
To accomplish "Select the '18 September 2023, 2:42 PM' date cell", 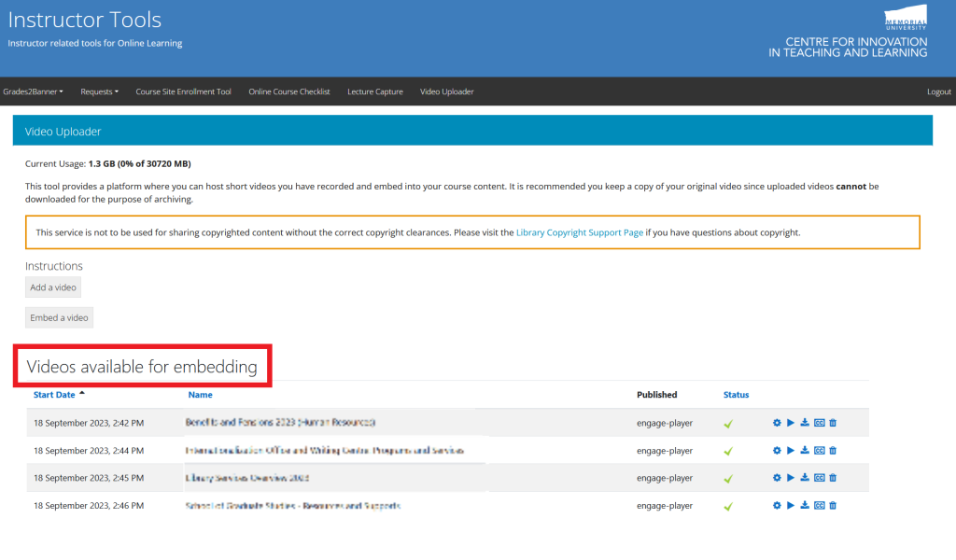I will pyautogui.click(x=89, y=423).
